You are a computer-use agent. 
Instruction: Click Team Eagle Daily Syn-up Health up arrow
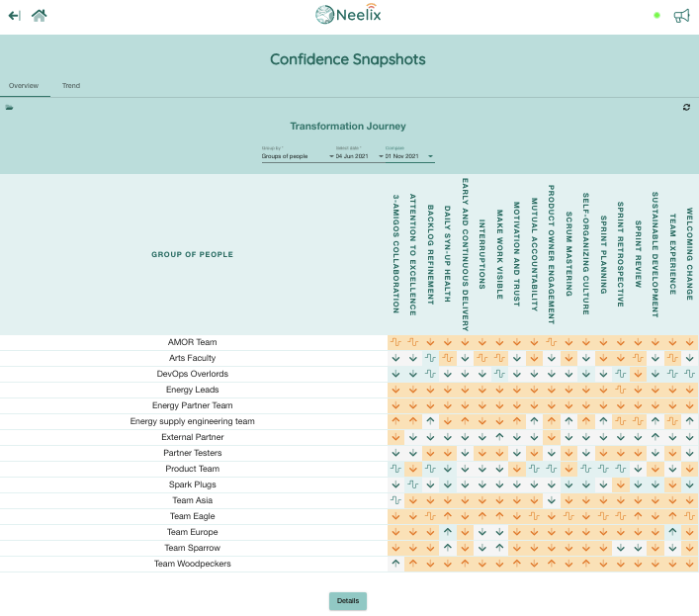click(448, 516)
